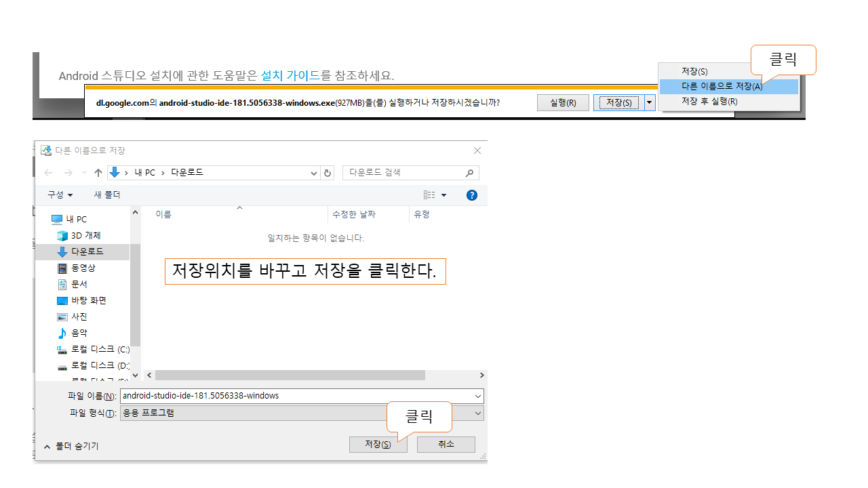Select 로컬 디스크 (C:) drive
The width and height of the screenshot is (868, 488).
tap(100, 350)
